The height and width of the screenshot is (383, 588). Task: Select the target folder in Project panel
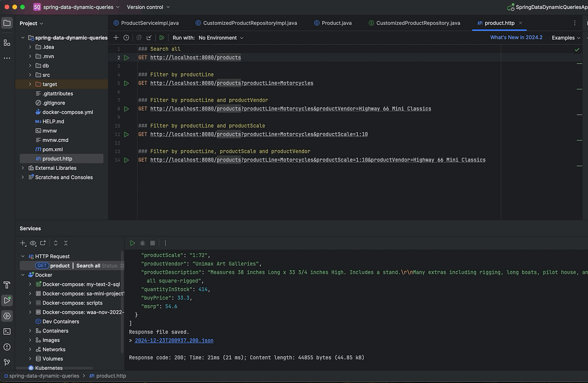(49, 84)
